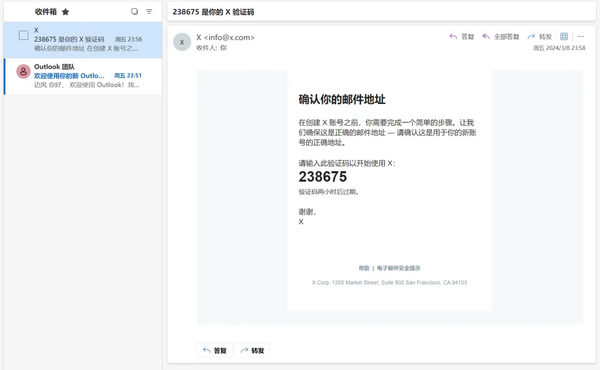
Task: Click the Outlook 团队 sender avatar
Action: 23,71
